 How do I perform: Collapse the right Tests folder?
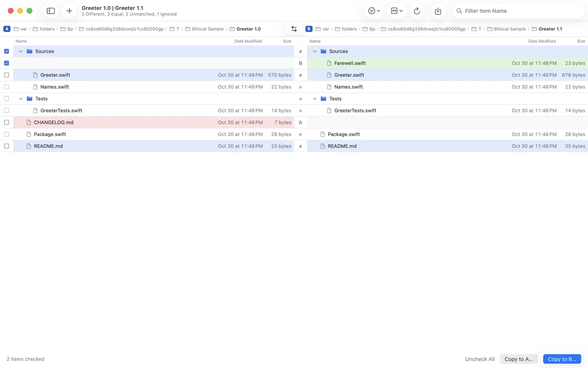[x=315, y=99]
